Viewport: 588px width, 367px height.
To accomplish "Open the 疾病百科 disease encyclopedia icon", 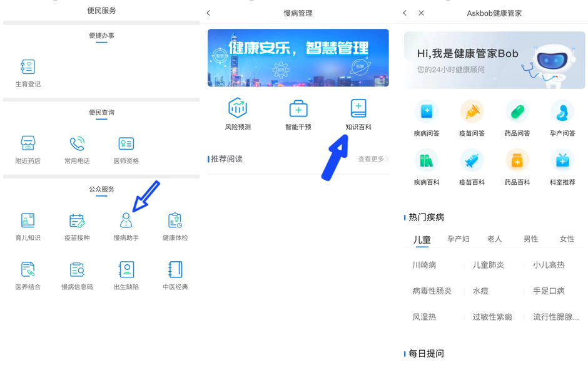I will point(427,160).
